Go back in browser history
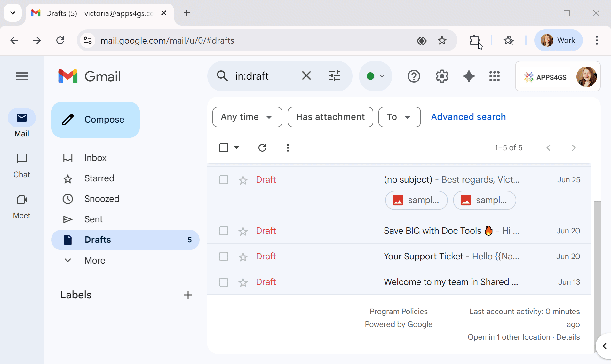The width and height of the screenshot is (611, 364). pos(14,40)
